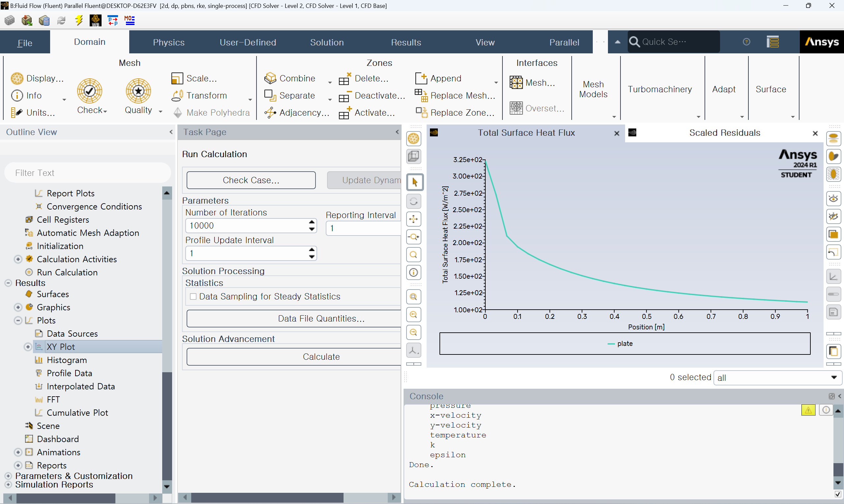
Task: Click Transform mesh tool
Action: coord(199,96)
